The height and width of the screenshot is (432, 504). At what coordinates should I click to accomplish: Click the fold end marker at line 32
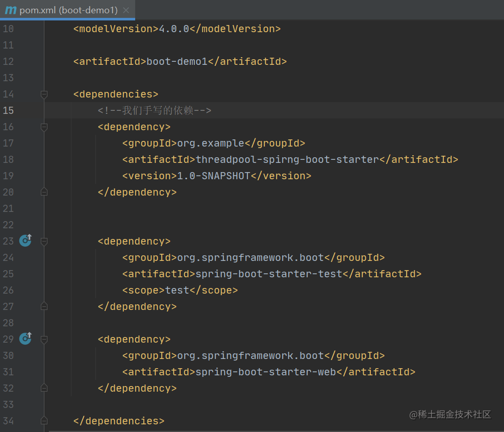[44, 387]
